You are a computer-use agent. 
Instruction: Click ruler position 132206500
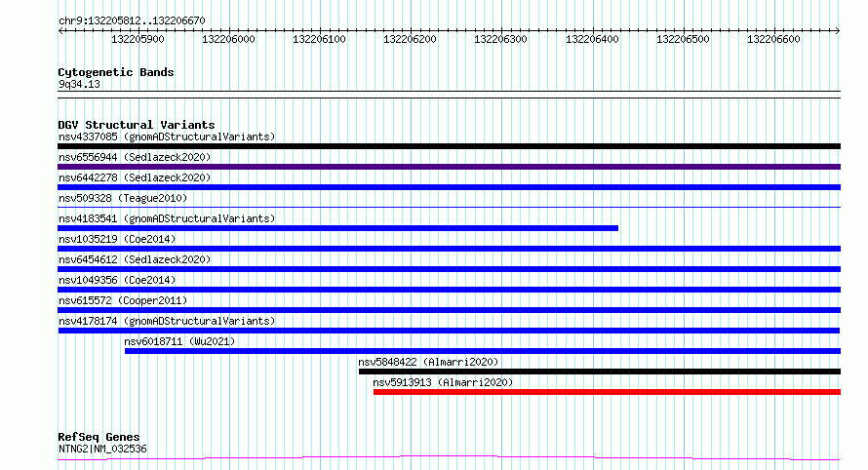(x=683, y=39)
